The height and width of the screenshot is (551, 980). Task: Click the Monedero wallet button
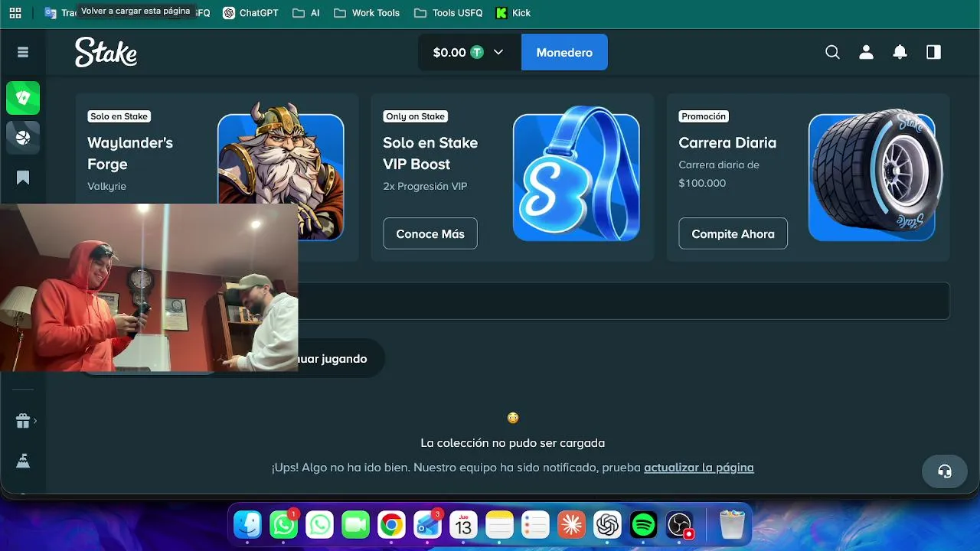click(x=564, y=52)
